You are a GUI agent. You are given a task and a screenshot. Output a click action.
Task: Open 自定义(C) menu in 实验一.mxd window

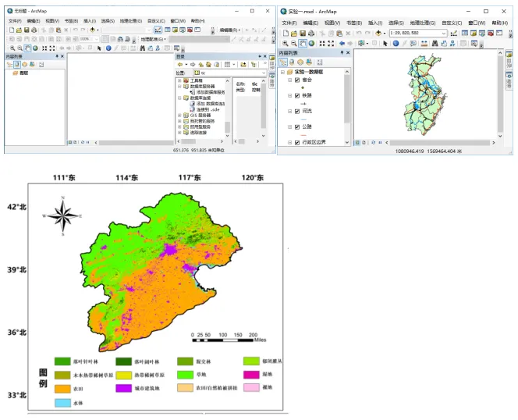[x=452, y=23]
